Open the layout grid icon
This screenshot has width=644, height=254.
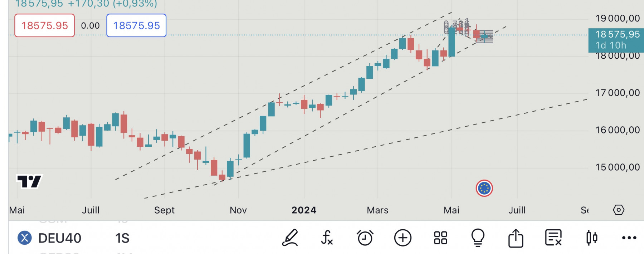click(x=440, y=238)
